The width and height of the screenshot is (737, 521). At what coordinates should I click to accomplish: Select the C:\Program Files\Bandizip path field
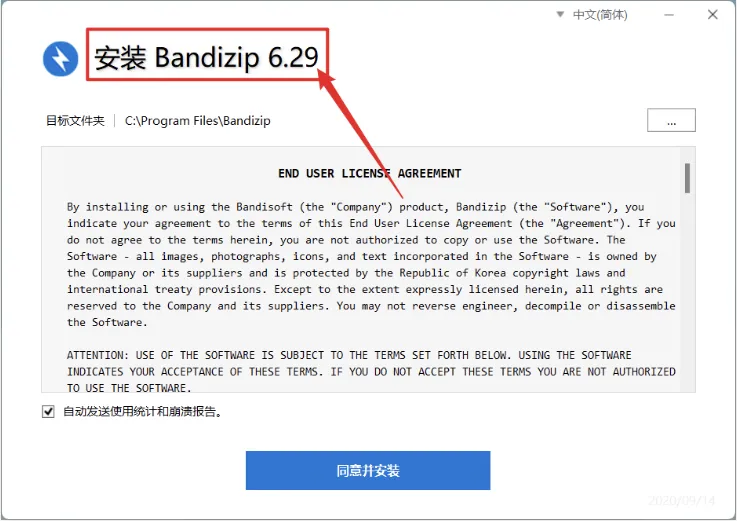click(197, 121)
